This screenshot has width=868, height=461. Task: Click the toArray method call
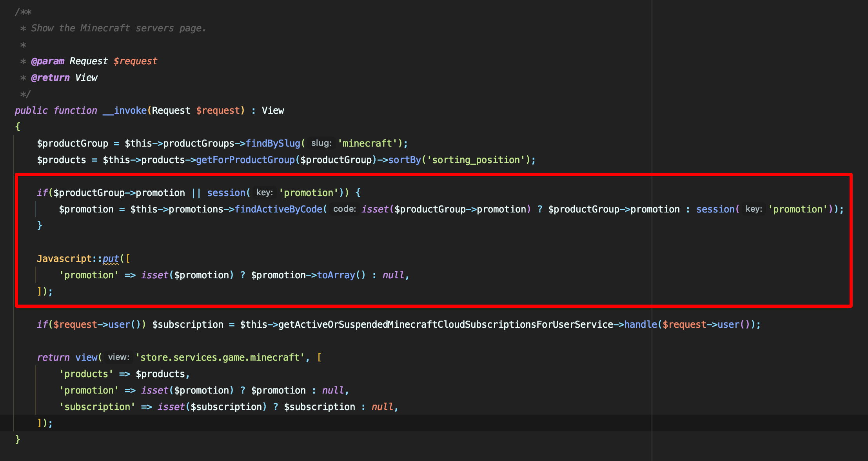coord(336,275)
